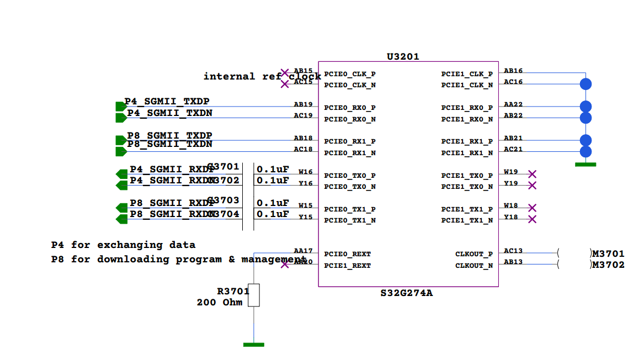Image resolution: width=644 pixels, height=354 pixels.
Task: Click the M3701 off-page connector
Action: point(608,253)
